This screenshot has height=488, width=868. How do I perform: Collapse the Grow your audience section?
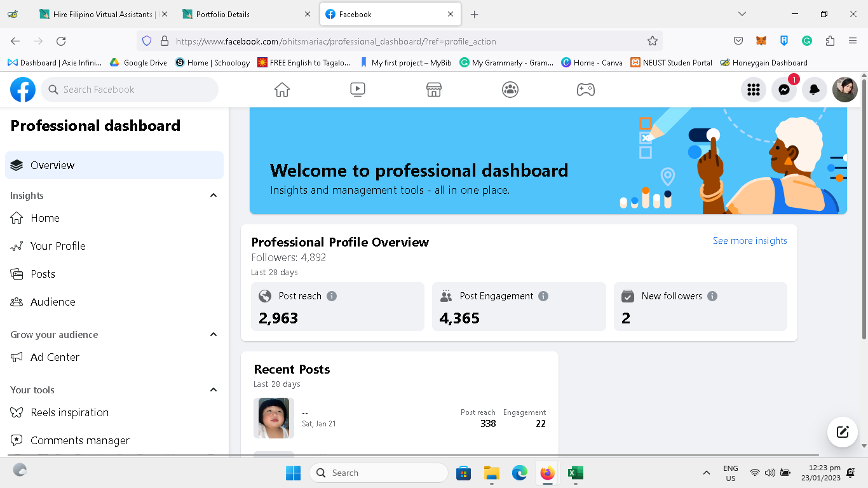[x=214, y=335]
